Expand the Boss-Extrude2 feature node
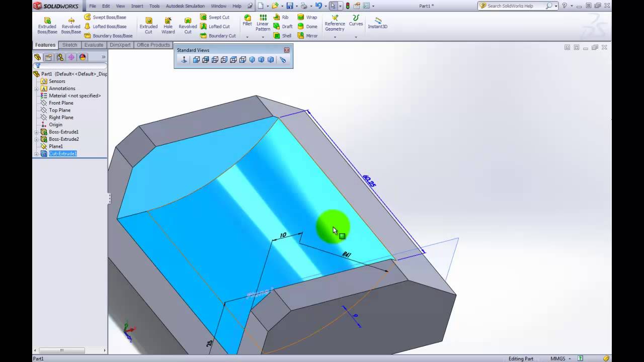 click(x=36, y=139)
